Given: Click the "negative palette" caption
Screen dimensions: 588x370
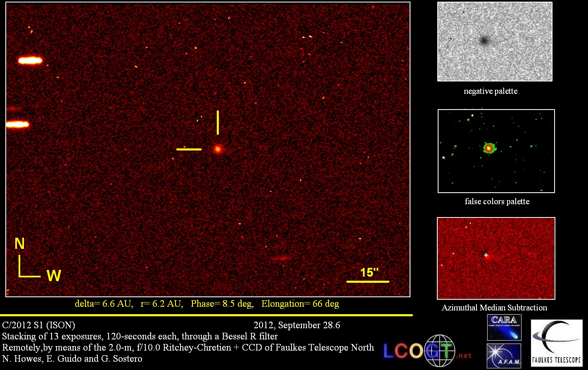Looking at the screenshot, I should point(491,91).
